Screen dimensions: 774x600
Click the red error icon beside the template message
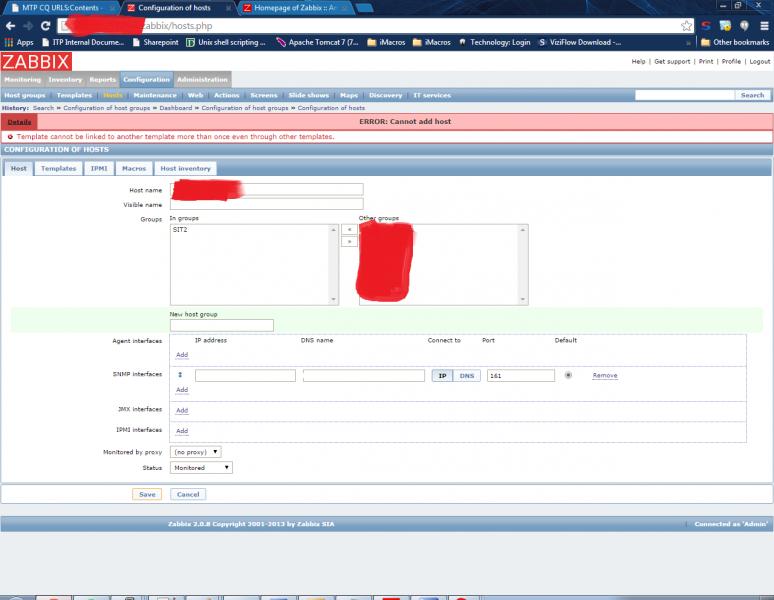click(10, 136)
